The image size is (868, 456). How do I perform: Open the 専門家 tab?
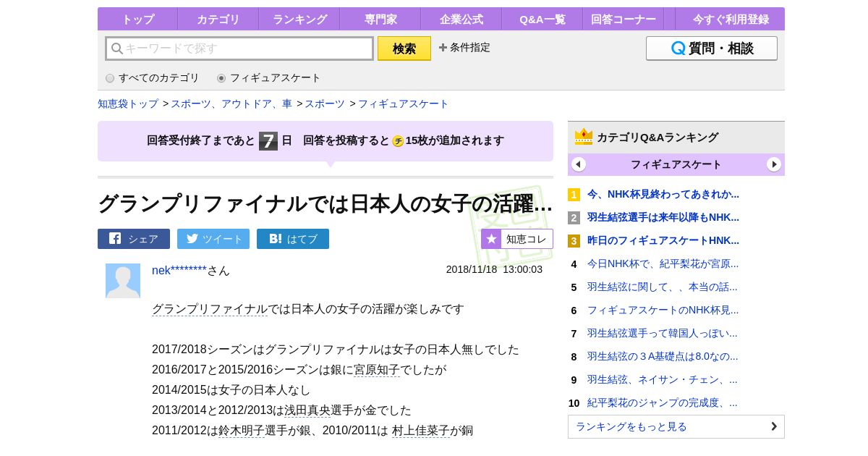(x=380, y=20)
